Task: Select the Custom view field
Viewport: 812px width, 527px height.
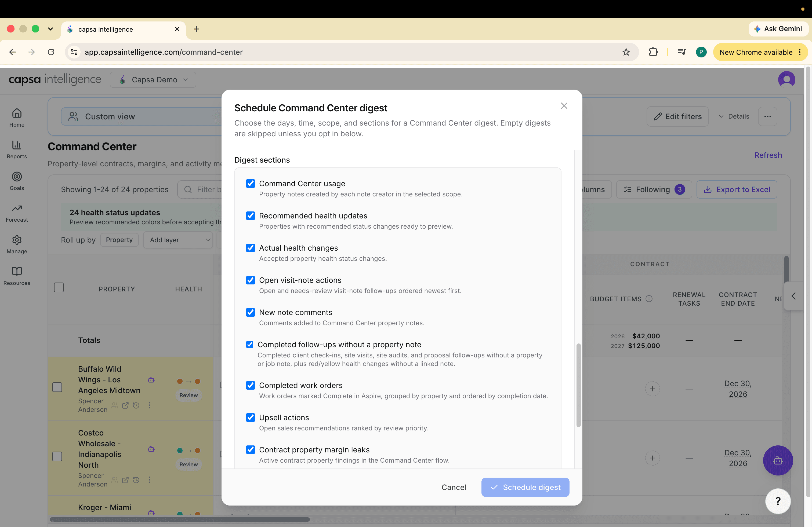Action: tap(142, 116)
